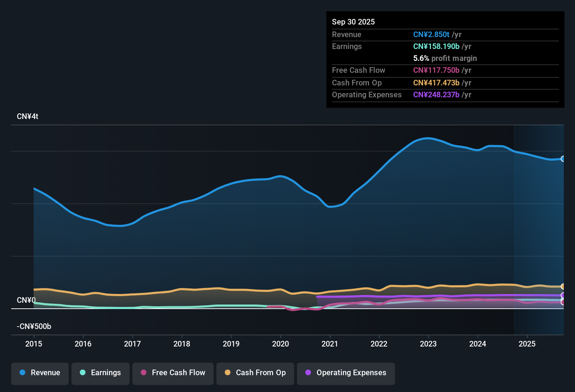
Task: Toggle the Revenue series via its legend entry
Action: pyautogui.click(x=45, y=373)
